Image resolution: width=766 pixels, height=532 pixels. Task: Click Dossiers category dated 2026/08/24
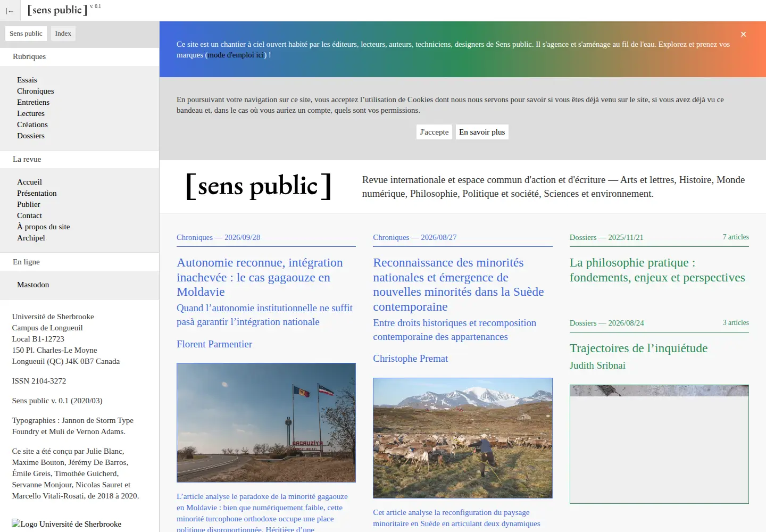point(607,323)
